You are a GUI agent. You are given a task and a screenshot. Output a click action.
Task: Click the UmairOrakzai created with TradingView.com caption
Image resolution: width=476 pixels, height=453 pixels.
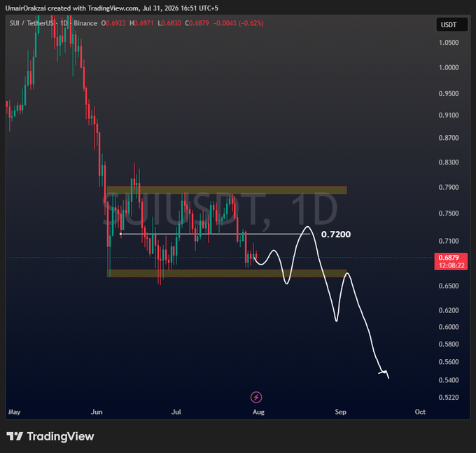click(112, 8)
